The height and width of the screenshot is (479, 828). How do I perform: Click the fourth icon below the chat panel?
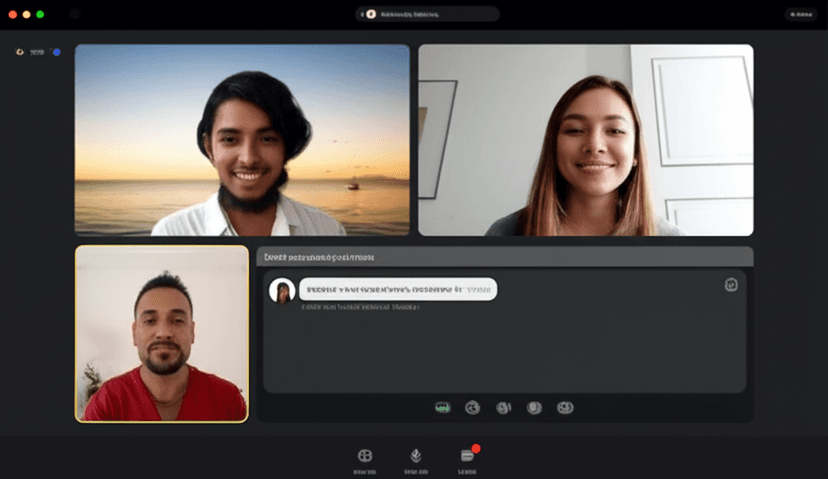click(535, 407)
